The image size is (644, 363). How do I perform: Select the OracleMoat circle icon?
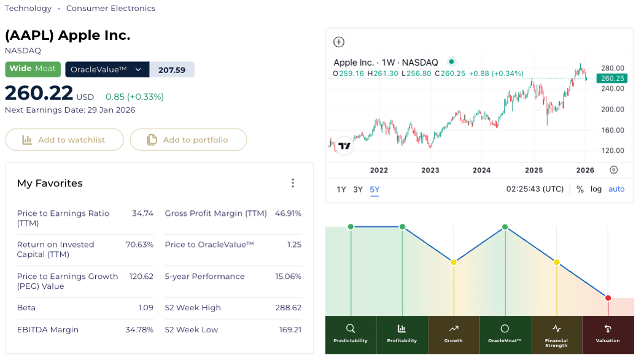(505, 329)
